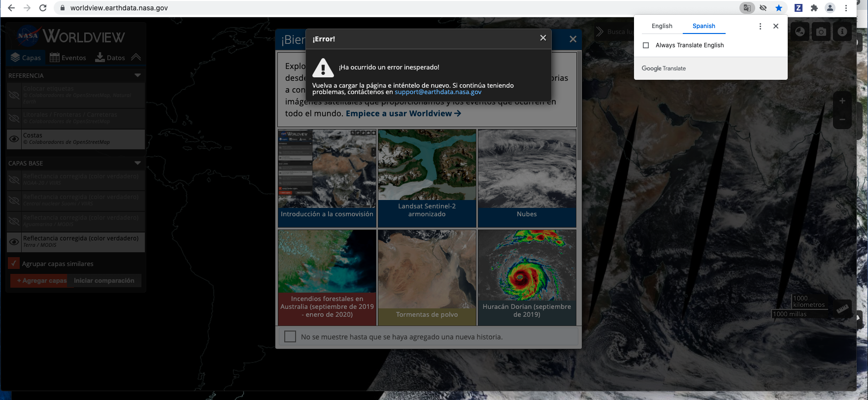Click support@earthdata.nasa.gov email link

point(438,92)
